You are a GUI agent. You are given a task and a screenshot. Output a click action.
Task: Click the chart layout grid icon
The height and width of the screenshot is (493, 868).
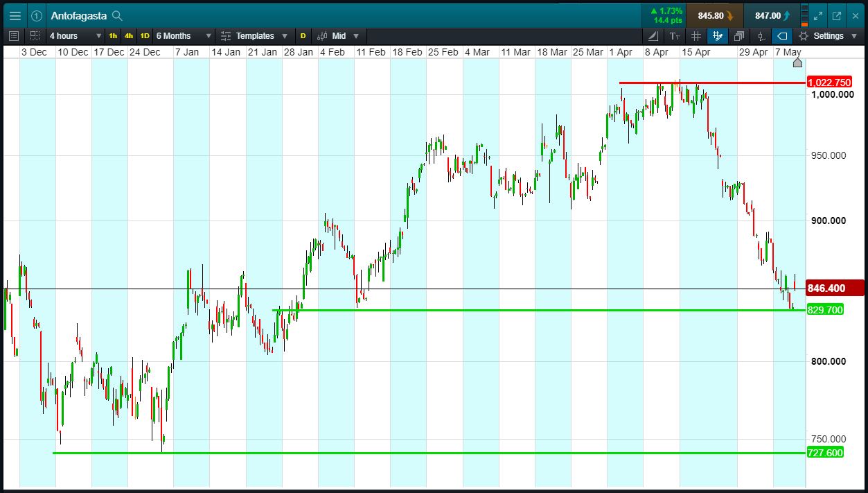pyautogui.click(x=35, y=35)
